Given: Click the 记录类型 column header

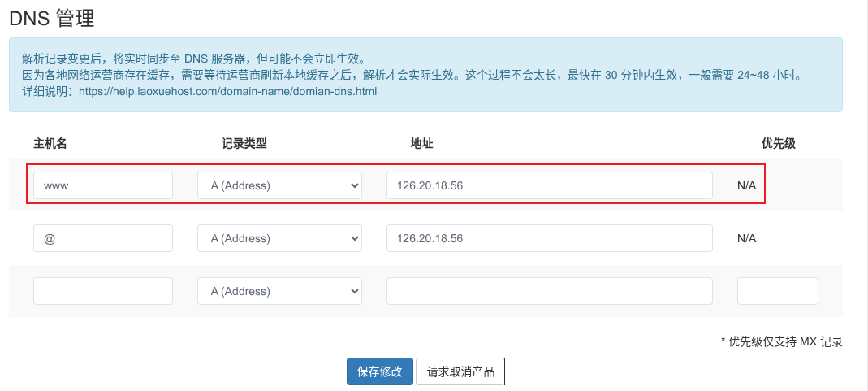Looking at the screenshot, I should point(244,143).
